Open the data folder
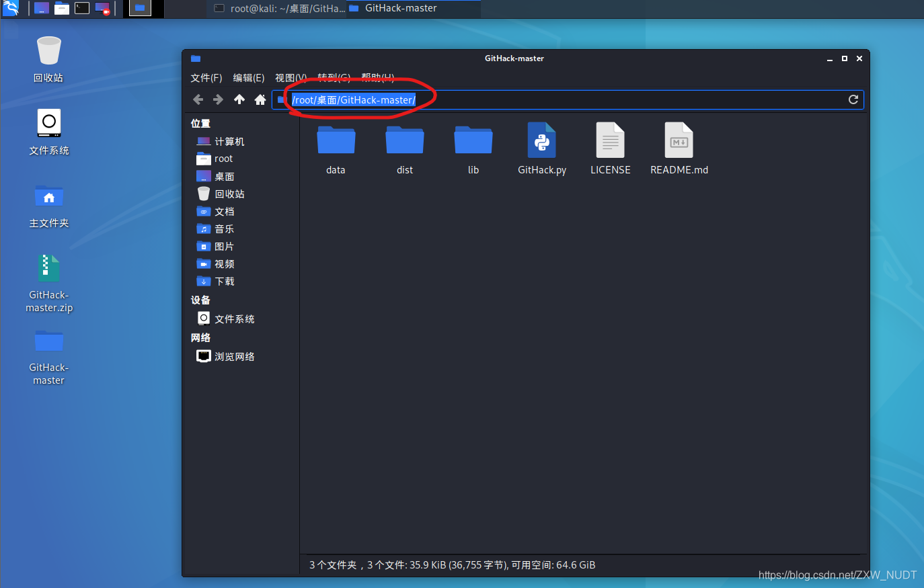Screen dimensions: 924x588 click(x=336, y=148)
